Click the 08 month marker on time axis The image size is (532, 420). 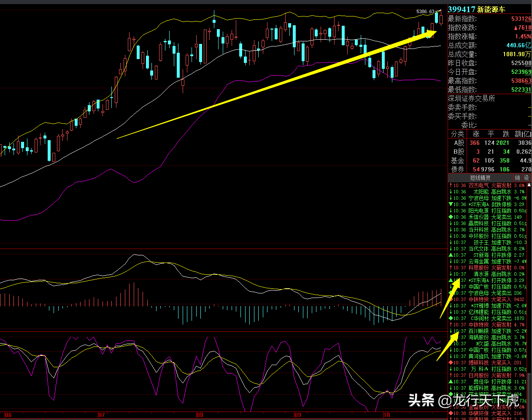200,415
